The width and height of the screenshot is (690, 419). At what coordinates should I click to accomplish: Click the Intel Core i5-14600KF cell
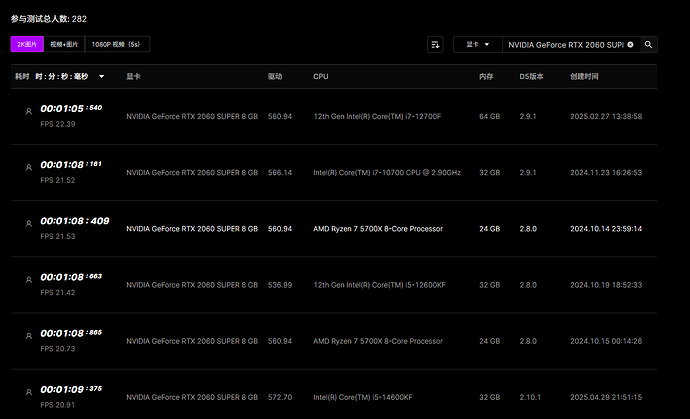[363, 397]
